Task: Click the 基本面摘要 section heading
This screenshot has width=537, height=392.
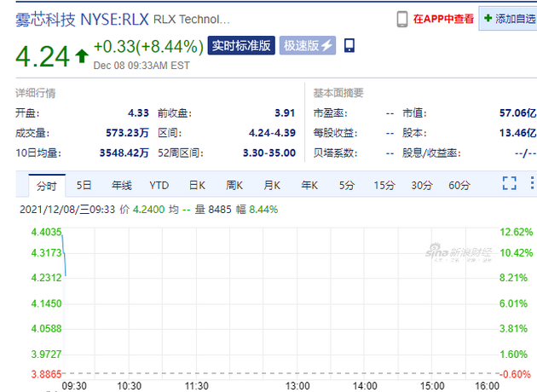Action: tap(338, 93)
